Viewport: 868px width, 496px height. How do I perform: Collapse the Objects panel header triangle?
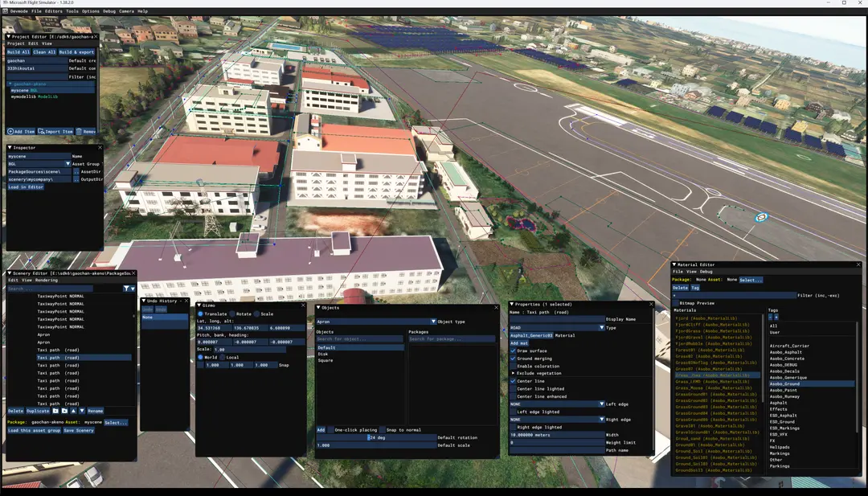pos(318,308)
